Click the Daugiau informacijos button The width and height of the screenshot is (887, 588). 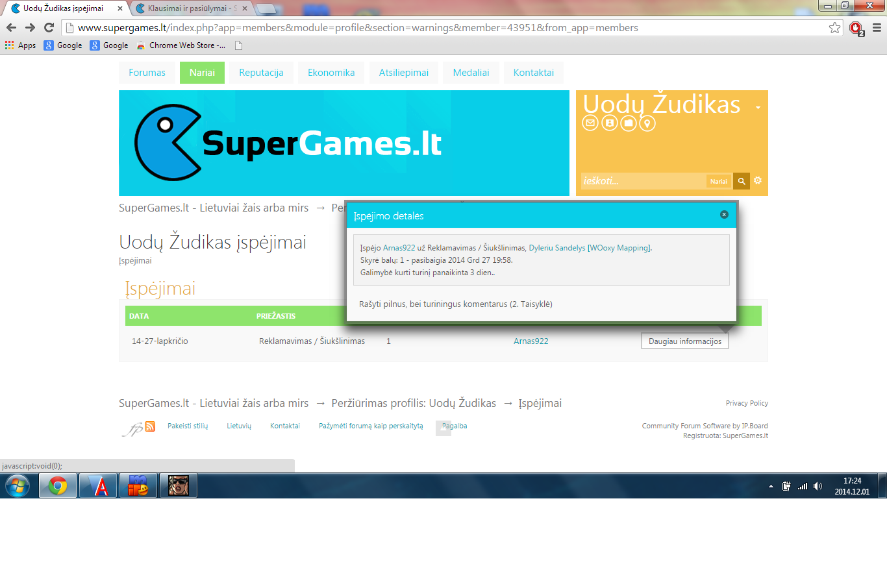coord(685,341)
